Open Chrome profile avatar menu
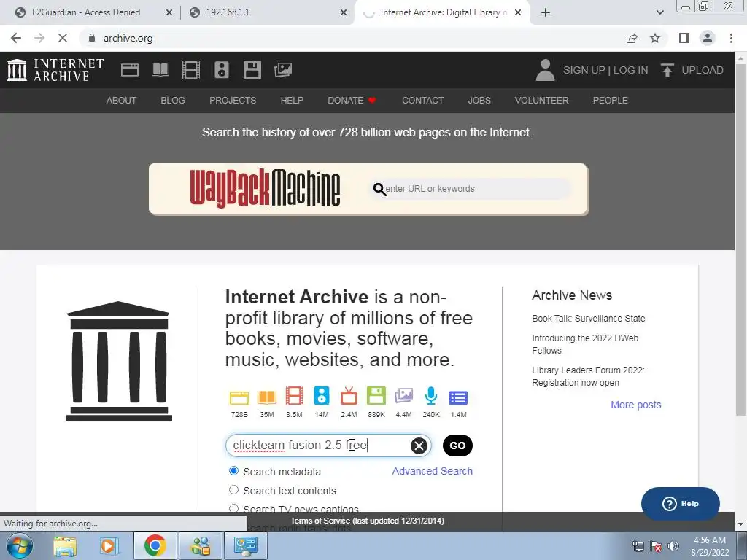This screenshot has height=560, width=747. click(708, 38)
